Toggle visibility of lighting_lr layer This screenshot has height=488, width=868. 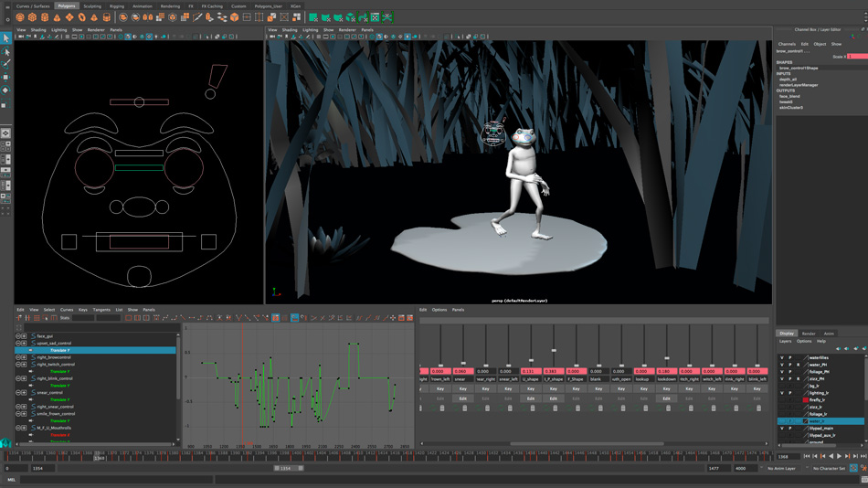781,393
